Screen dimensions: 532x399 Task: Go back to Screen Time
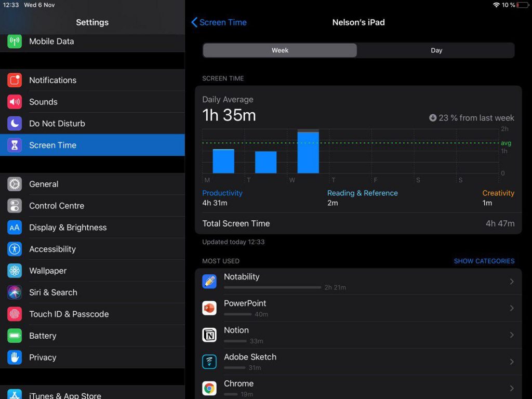point(219,22)
